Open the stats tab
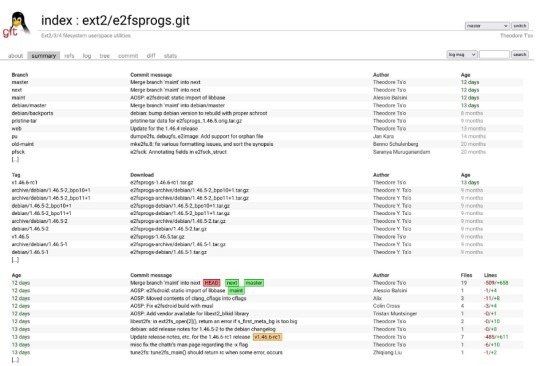Viewport: 536px width, 366px height. tap(170, 56)
